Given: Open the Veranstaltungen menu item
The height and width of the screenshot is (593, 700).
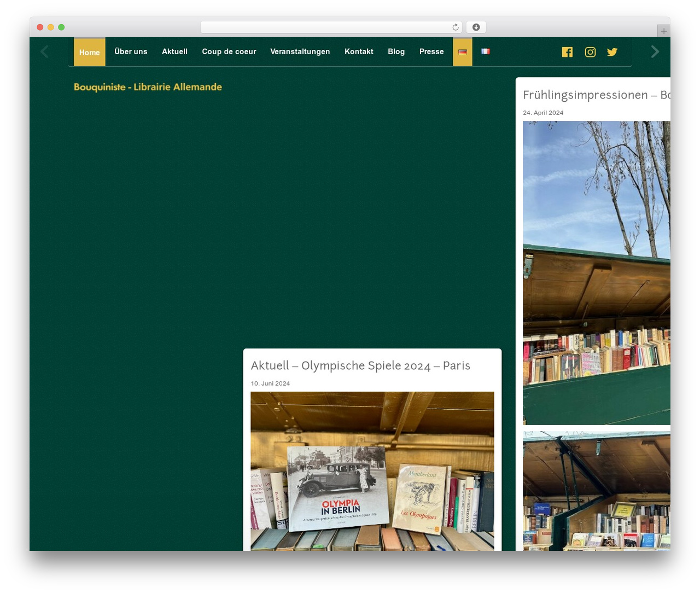Looking at the screenshot, I should click(300, 51).
